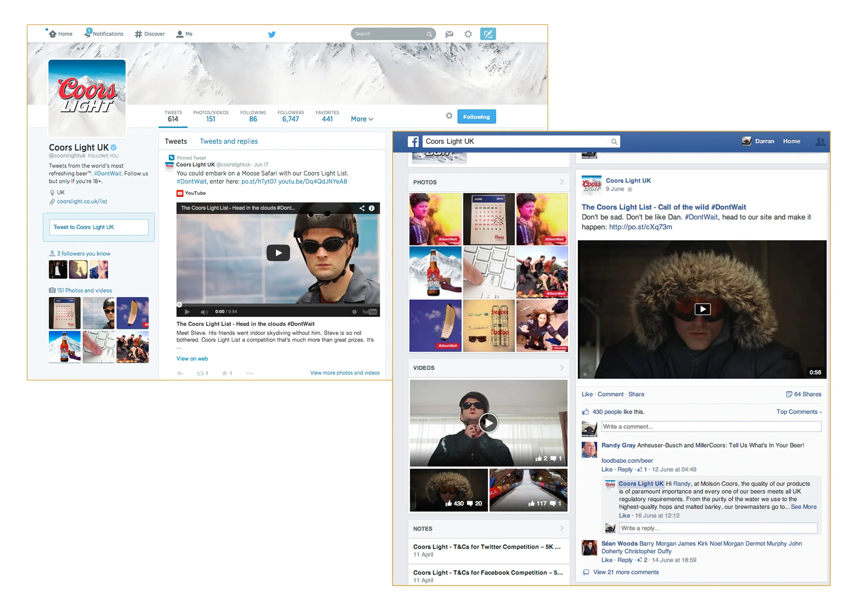Click the Facebook search magnifier
The image size is (868, 614).
click(614, 142)
